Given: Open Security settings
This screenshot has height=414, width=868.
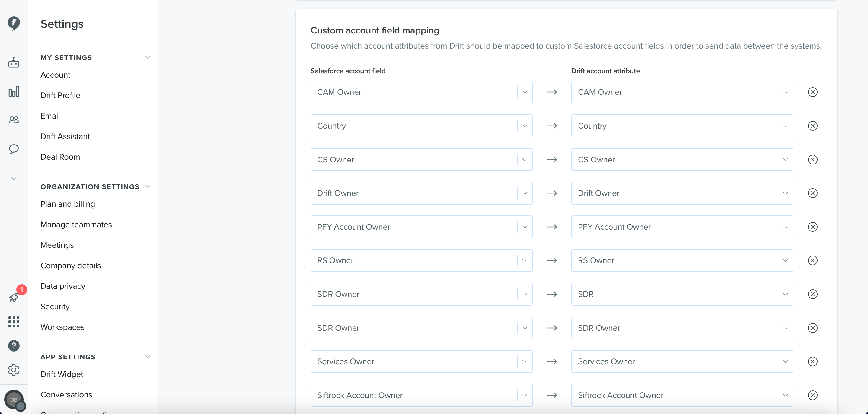Looking at the screenshot, I should click(55, 307).
